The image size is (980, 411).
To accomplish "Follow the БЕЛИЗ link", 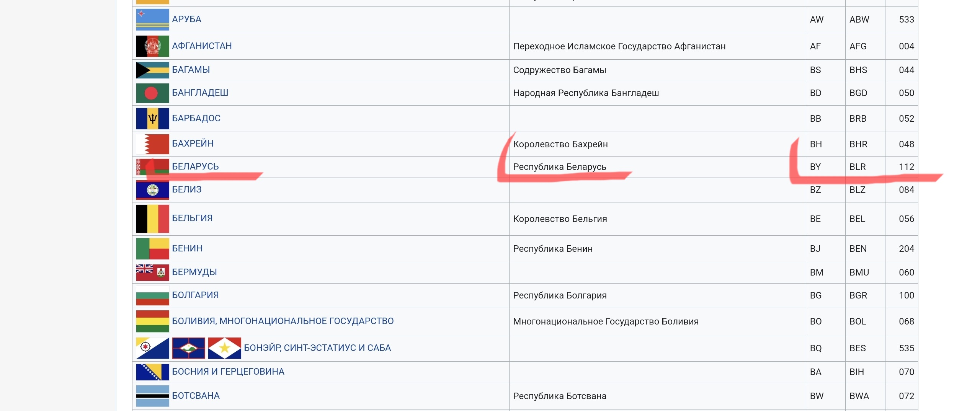I will point(186,189).
